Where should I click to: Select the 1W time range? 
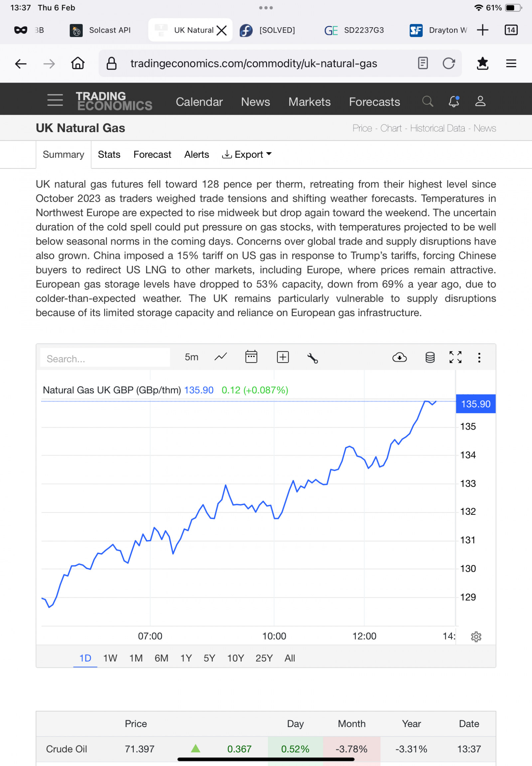pyautogui.click(x=110, y=658)
